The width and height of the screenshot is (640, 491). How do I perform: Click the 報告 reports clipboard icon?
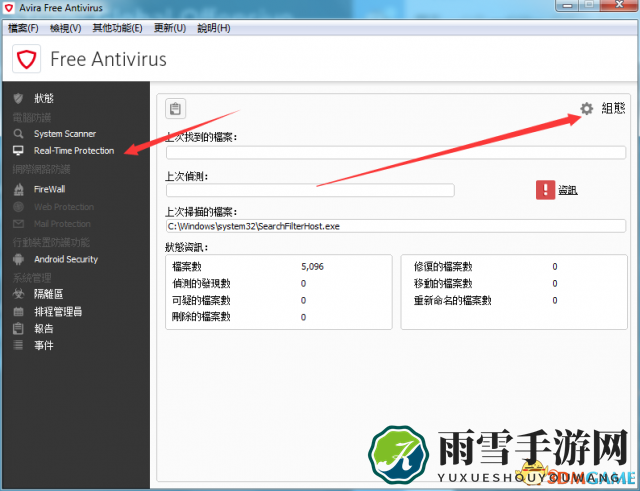(x=18, y=329)
